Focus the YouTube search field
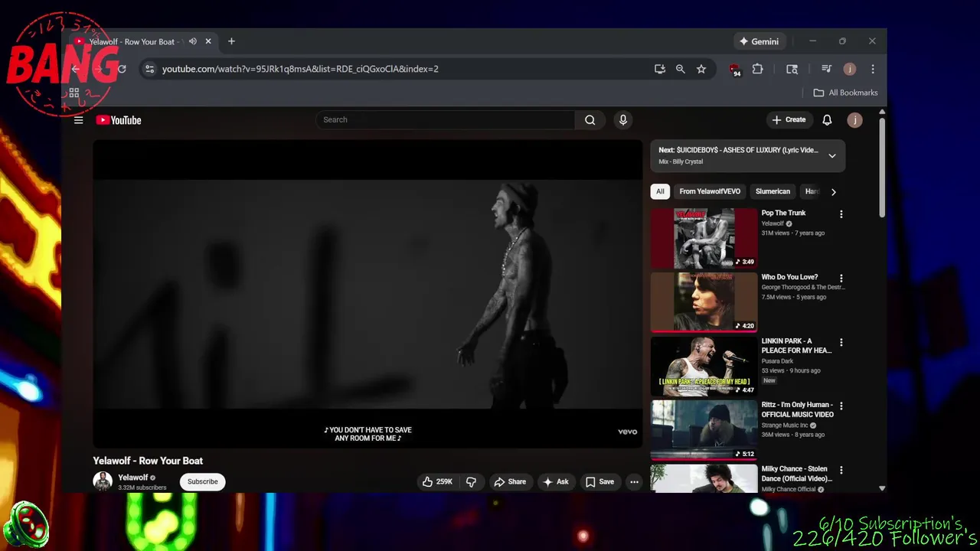 click(445, 120)
